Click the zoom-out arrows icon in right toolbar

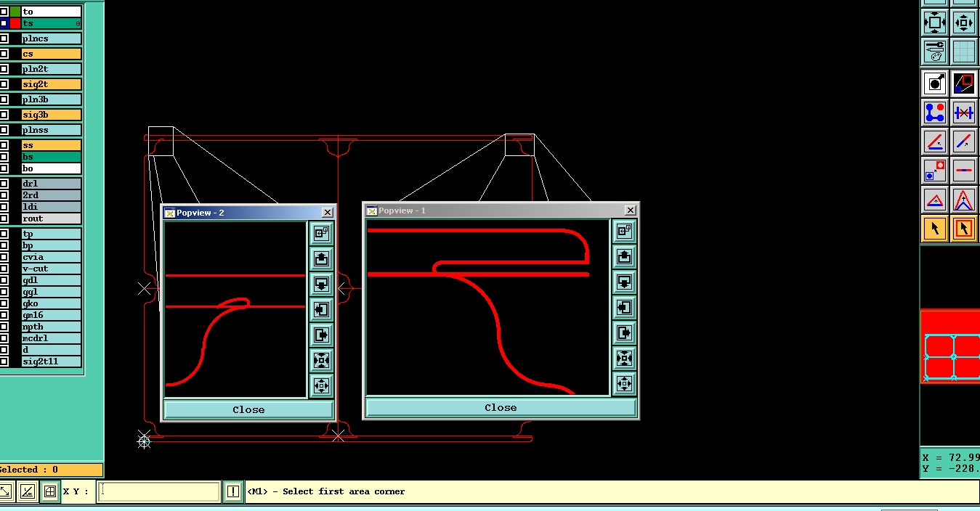click(x=964, y=23)
